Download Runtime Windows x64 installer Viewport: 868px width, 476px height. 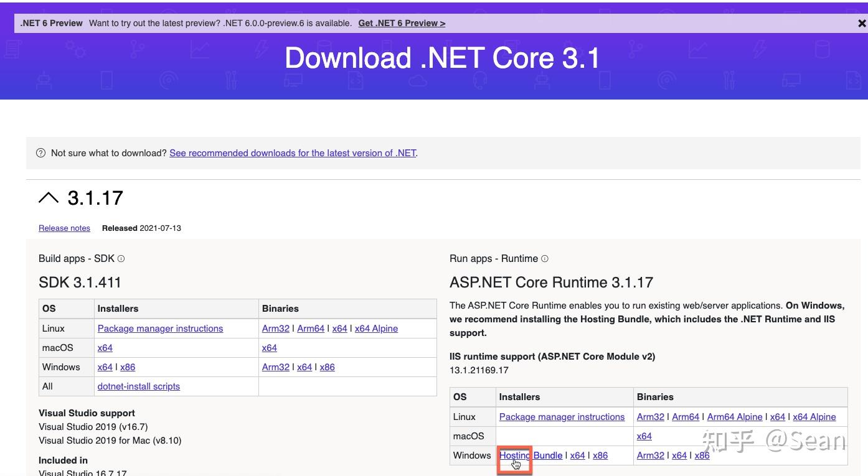coord(577,455)
